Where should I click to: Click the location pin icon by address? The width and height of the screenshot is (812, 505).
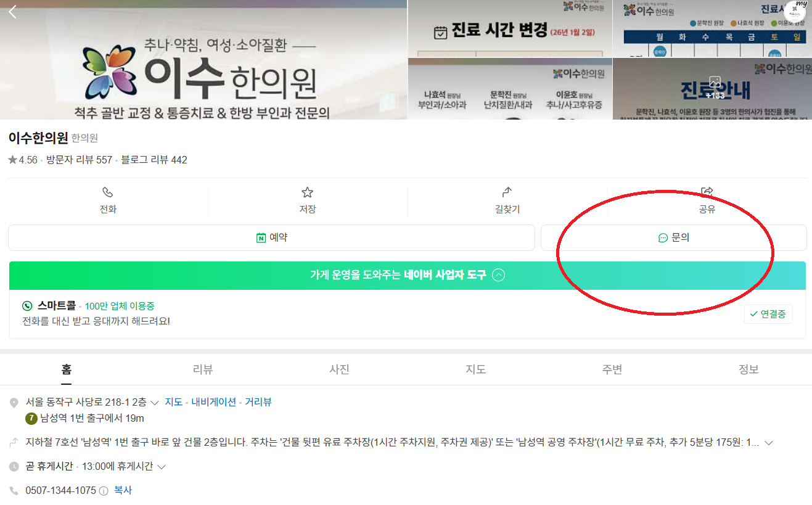(14, 403)
